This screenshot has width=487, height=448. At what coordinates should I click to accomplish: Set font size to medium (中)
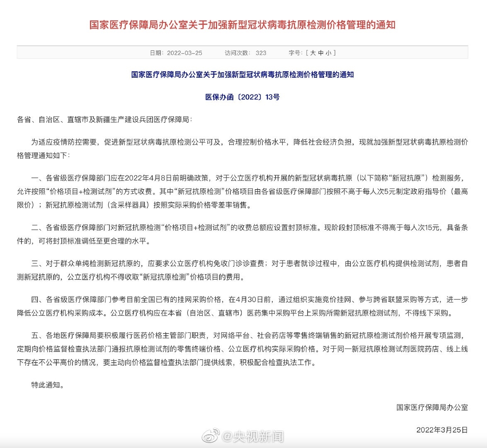point(320,53)
